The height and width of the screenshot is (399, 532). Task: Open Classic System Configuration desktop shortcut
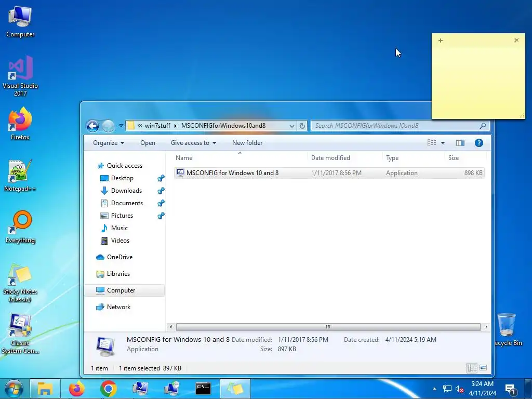(20, 334)
